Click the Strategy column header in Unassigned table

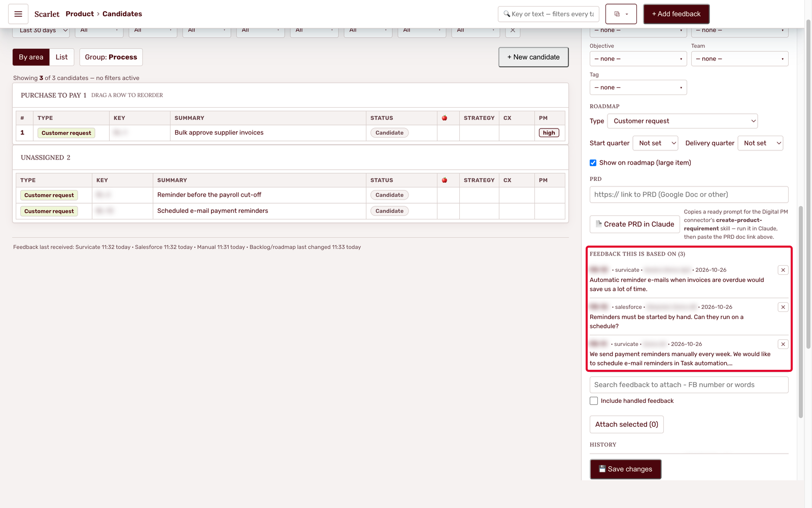point(479,180)
